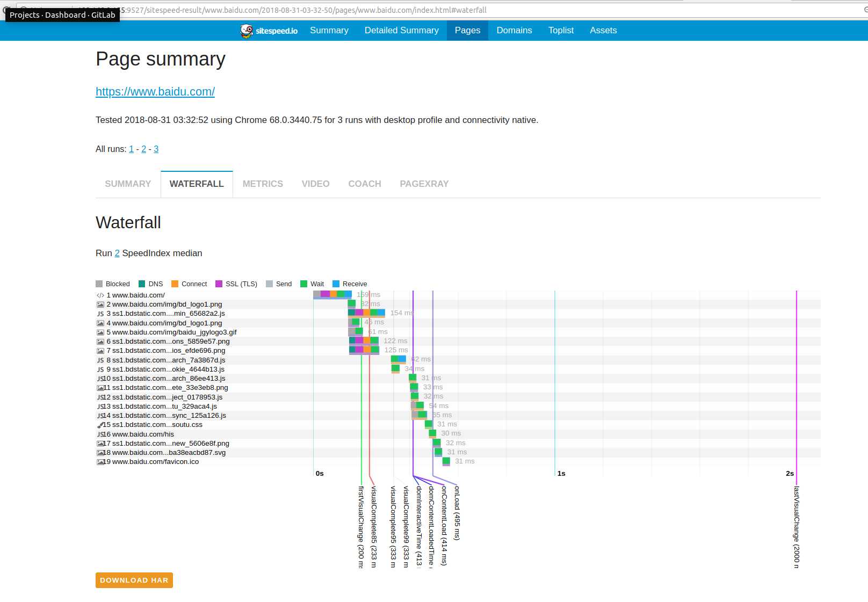Click HTML icon for request 1 www.baidu.com/
This screenshot has width=868, height=602.
[100, 295]
